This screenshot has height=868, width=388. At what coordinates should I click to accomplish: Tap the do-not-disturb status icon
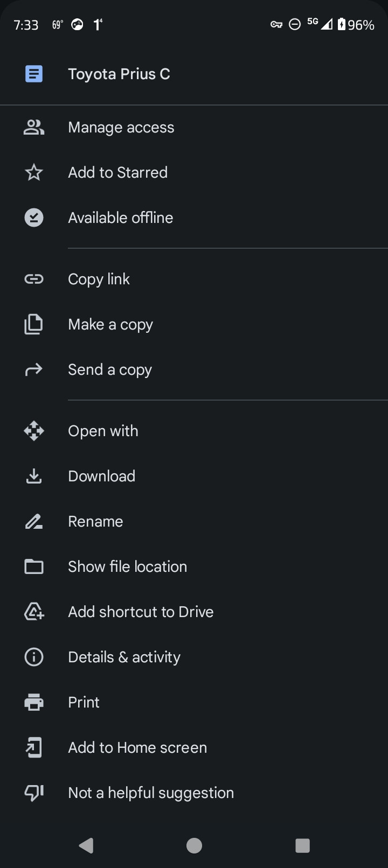tap(295, 25)
